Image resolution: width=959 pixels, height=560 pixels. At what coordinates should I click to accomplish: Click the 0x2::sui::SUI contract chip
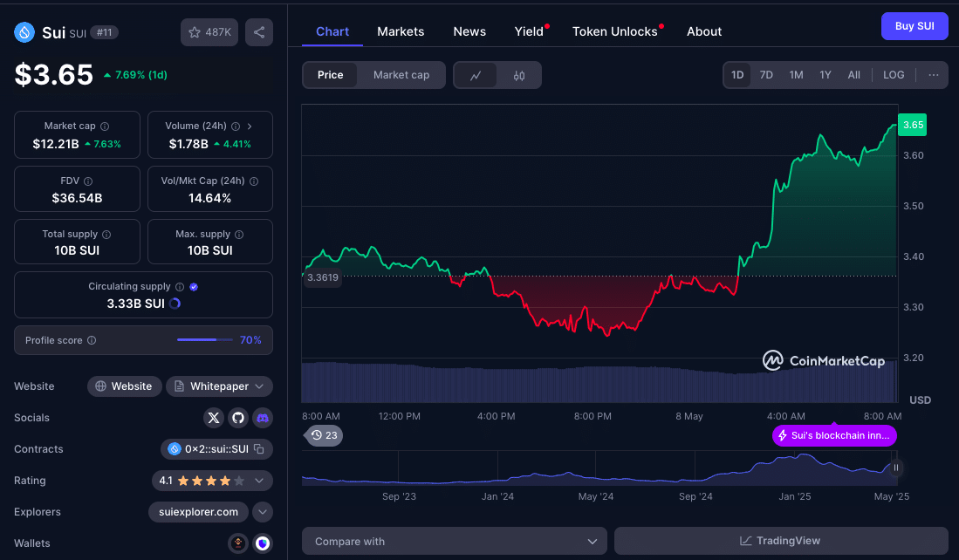216,449
